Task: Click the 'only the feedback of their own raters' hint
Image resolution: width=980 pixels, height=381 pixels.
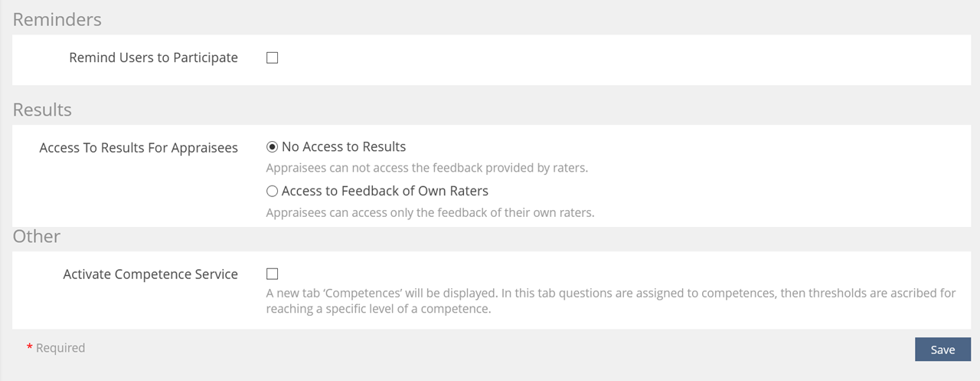Action: [x=430, y=212]
